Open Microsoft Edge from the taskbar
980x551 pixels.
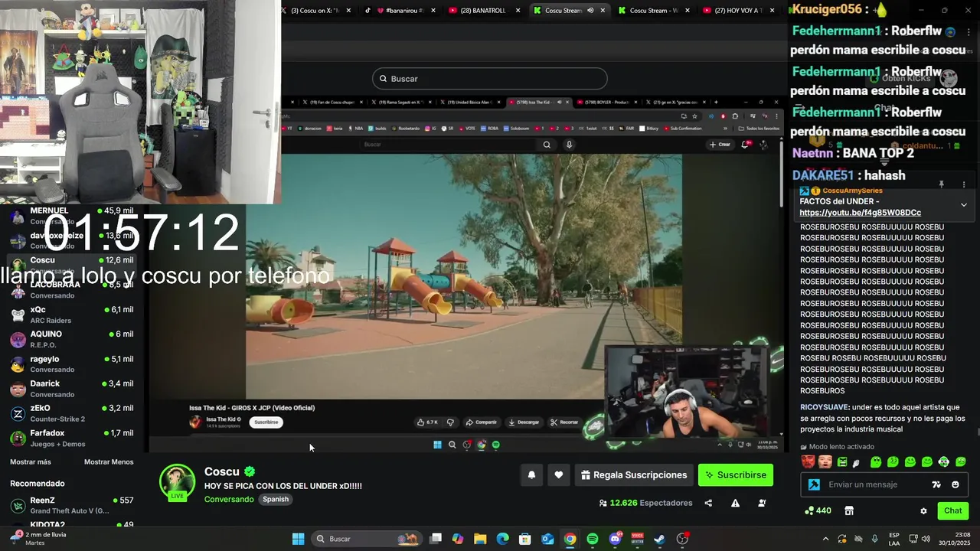(502, 539)
